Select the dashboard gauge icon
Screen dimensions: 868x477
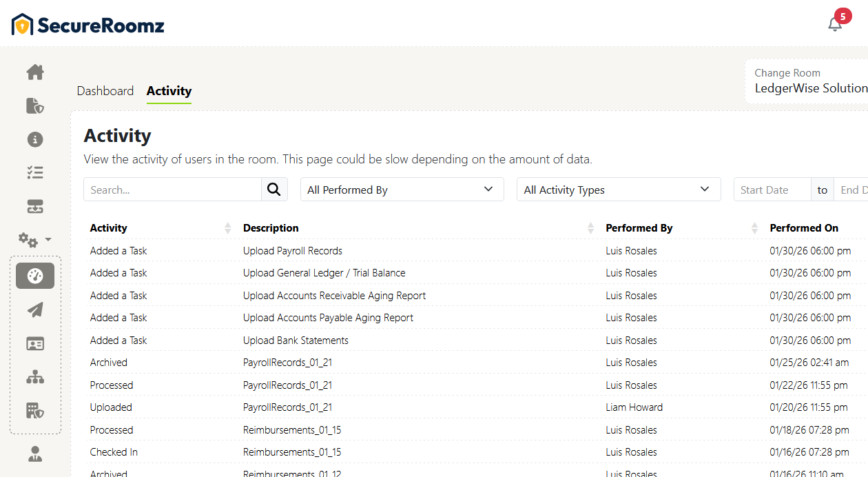[x=34, y=275]
